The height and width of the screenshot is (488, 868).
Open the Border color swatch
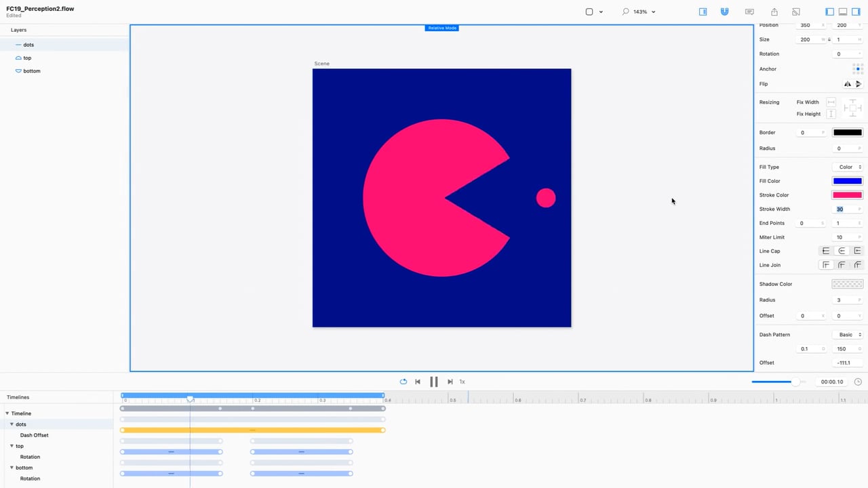point(847,132)
